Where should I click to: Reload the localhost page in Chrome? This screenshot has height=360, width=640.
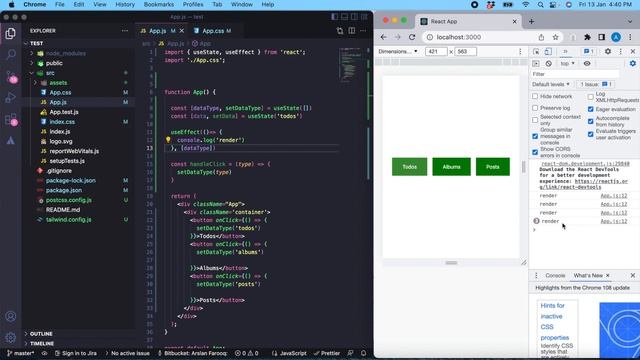[412, 37]
